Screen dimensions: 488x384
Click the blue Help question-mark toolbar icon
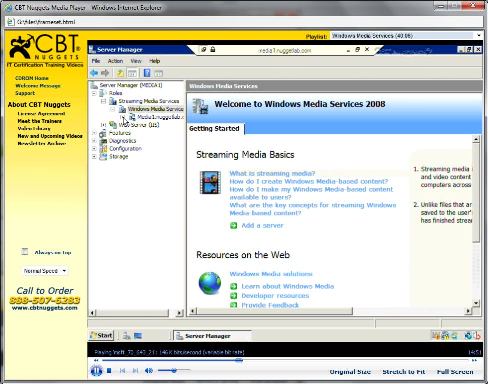click(x=147, y=73)
